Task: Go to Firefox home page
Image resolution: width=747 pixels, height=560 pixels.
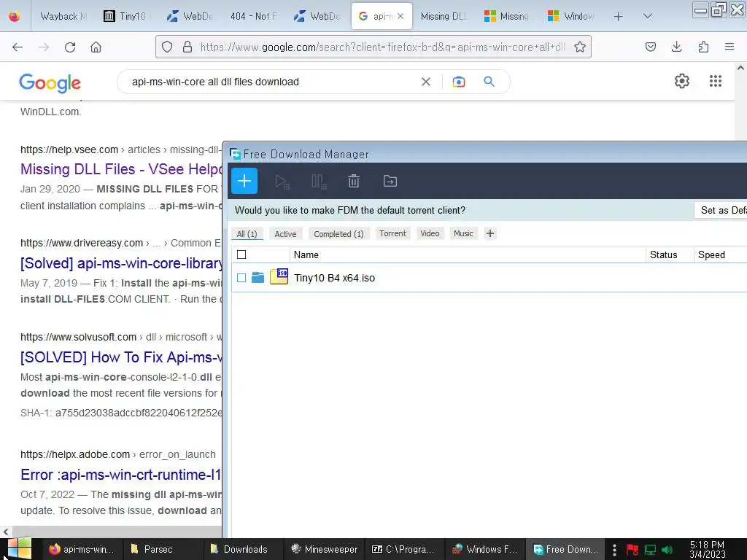Action: click(96, 47)
